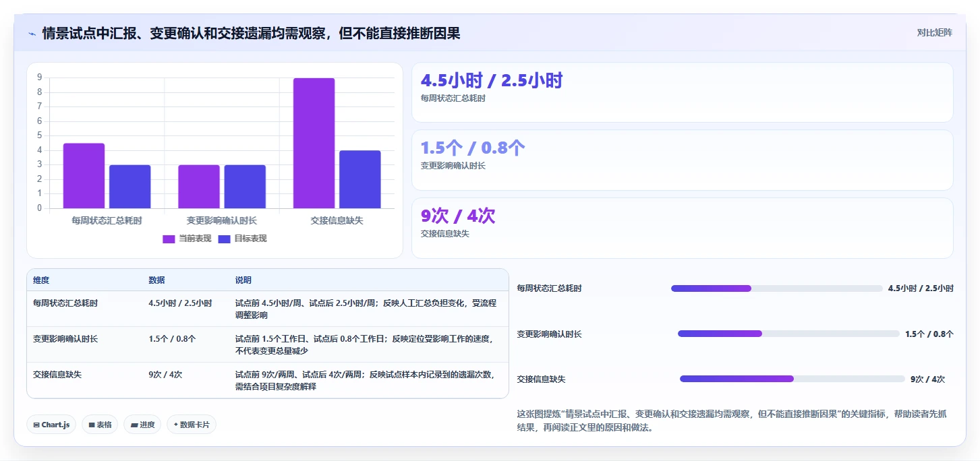
Task: Click the 变更影响确认时长 table row name
Action: point(65,339)
